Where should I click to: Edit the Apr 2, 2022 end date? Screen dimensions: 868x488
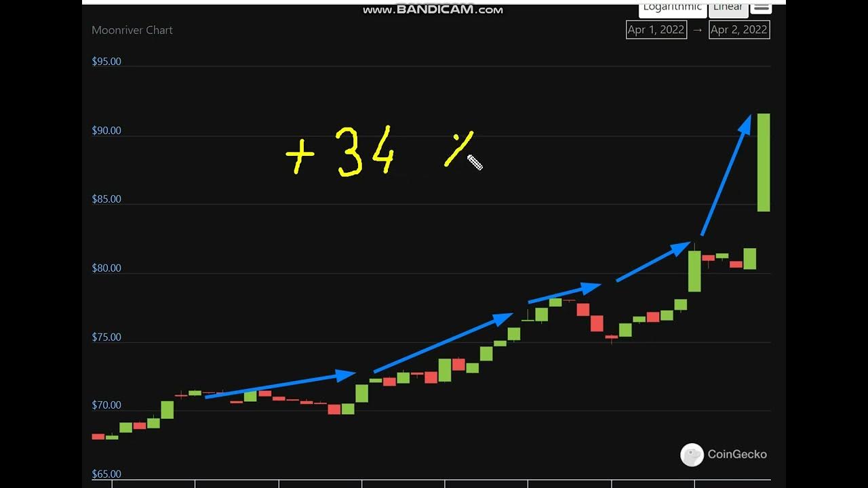point(739,30)
